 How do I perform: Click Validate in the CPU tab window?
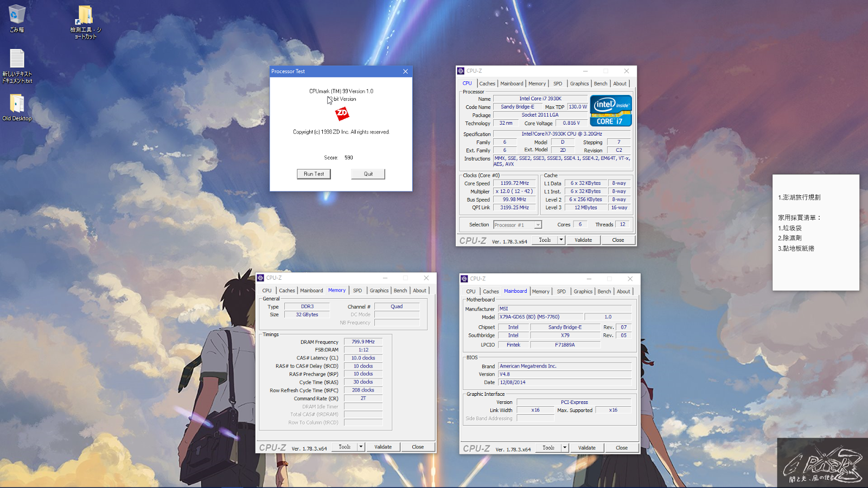click(x=584, y=240)
